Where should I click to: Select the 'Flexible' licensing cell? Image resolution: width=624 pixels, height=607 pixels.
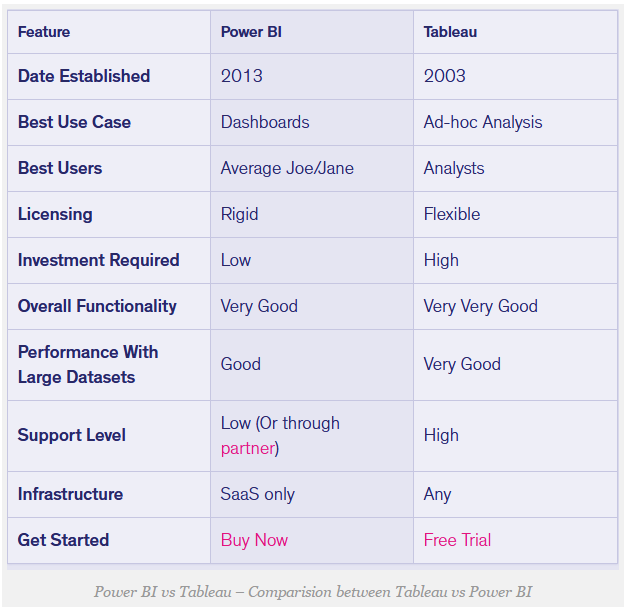452,214
